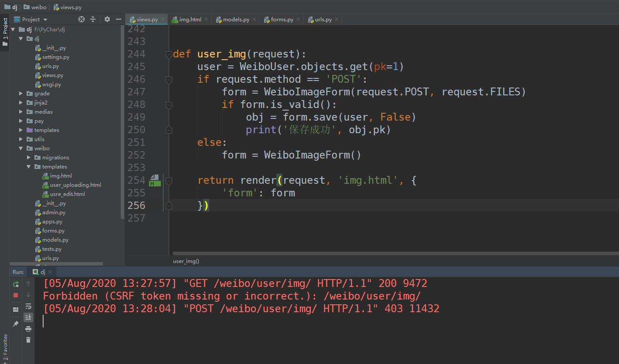Toggle scroll-to-end in the Run console
619x364 pixels.
point(28,317)
